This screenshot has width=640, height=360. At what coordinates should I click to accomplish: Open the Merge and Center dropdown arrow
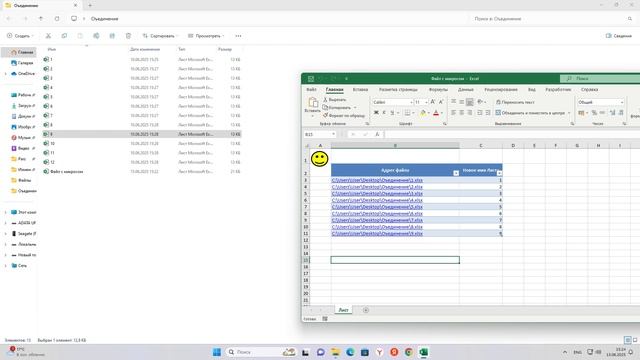tap(569, 113)
